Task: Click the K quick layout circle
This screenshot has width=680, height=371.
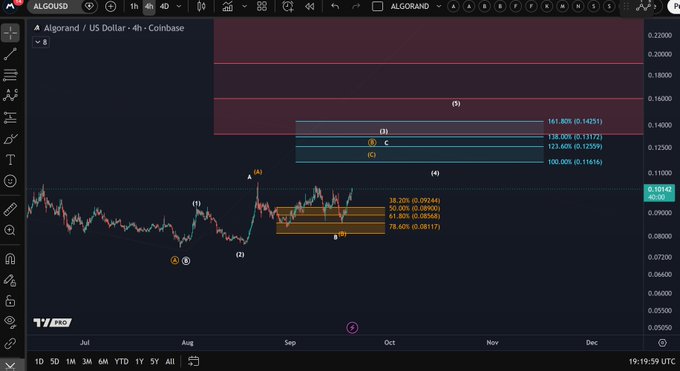Action: pos(547,7)
